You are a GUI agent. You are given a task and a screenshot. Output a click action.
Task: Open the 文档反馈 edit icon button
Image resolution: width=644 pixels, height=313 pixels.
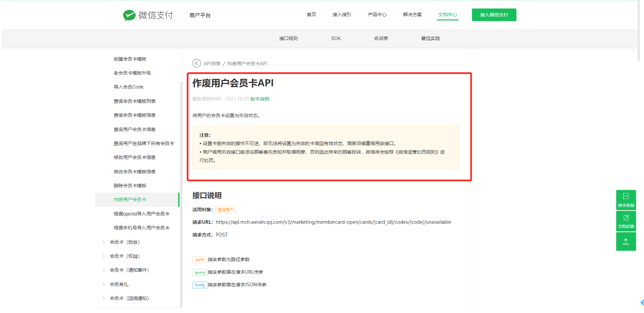626,221
